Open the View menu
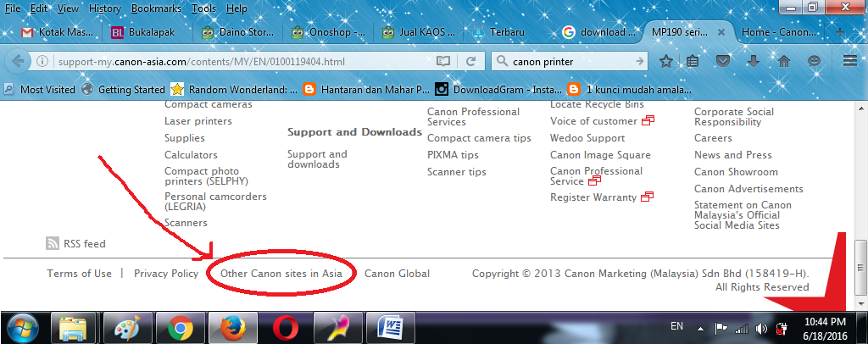This screenshot has height=344, width=868. 68,8
